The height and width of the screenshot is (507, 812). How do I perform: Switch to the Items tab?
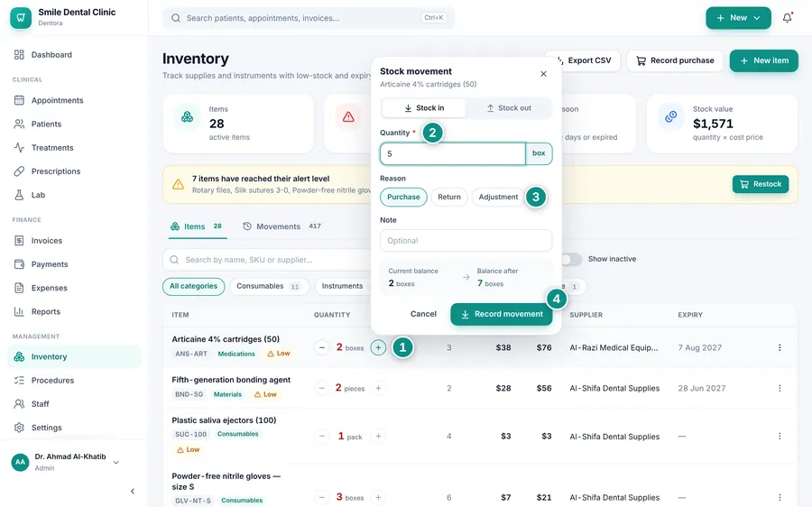click(197, 226)
